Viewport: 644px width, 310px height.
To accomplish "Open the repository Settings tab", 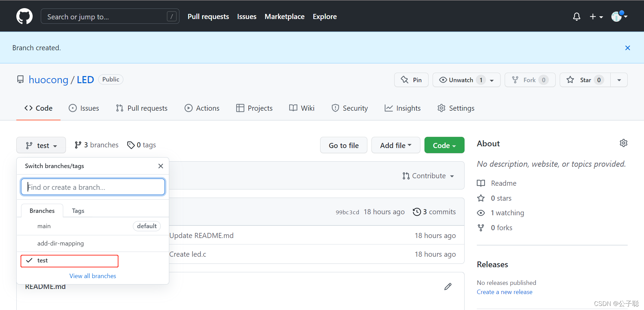I will click(x=456, y=108).
